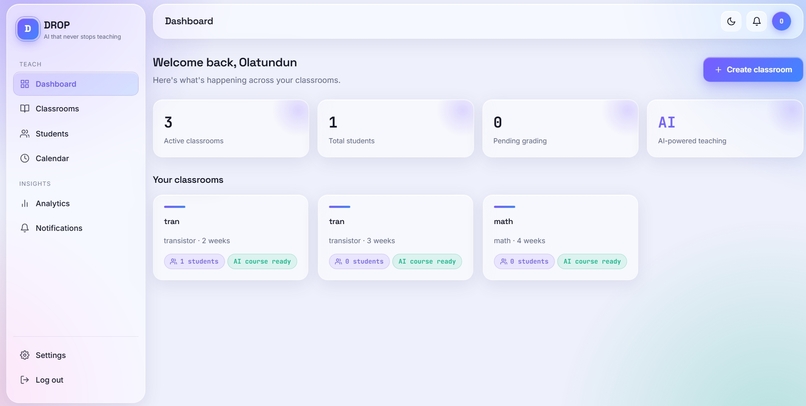
Task: Click the purple AI text in stat card
Action: 667,122
